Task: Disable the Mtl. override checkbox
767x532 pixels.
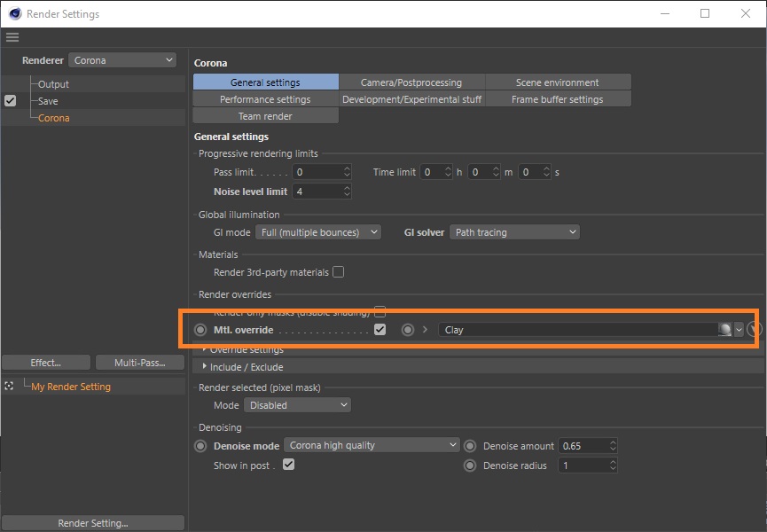Action: [380, 330]
